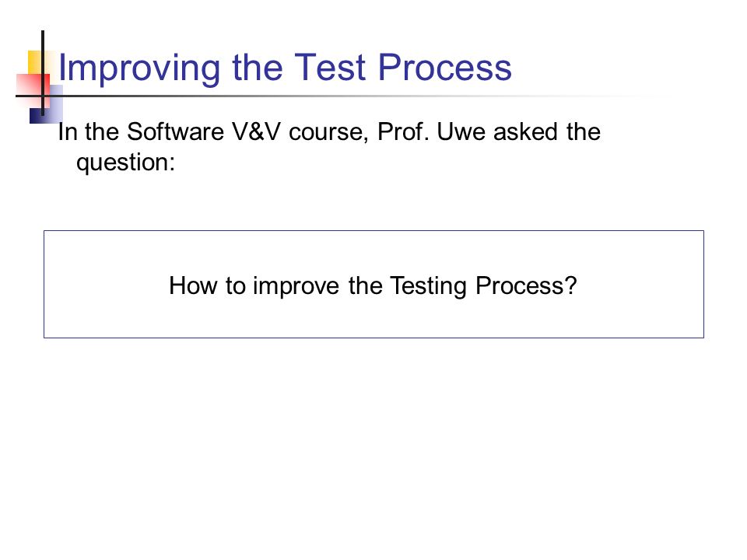Click the word Improving in the title
The image size is (747, 560).
click(139, 69)
